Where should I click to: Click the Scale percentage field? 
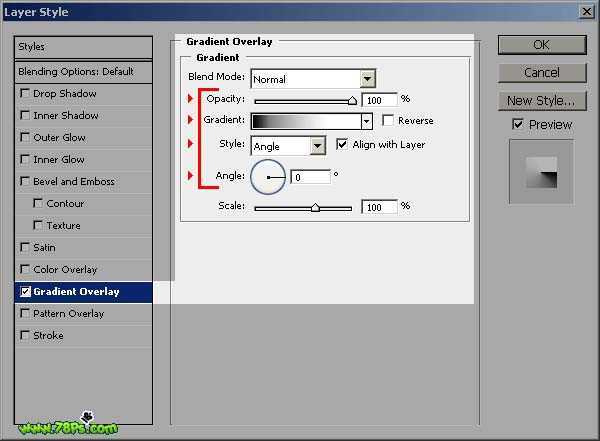379,207
